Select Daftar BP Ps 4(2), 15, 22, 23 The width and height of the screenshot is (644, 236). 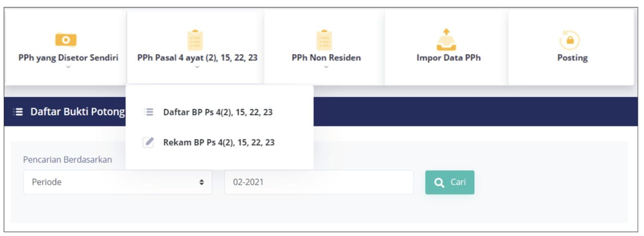click(218, 112)
